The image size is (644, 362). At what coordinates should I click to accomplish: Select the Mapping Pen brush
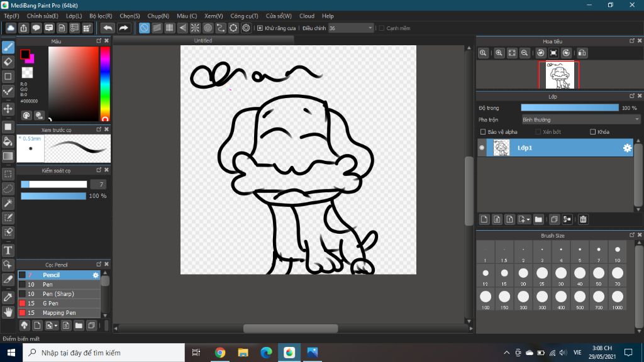(x=59, y=313)
